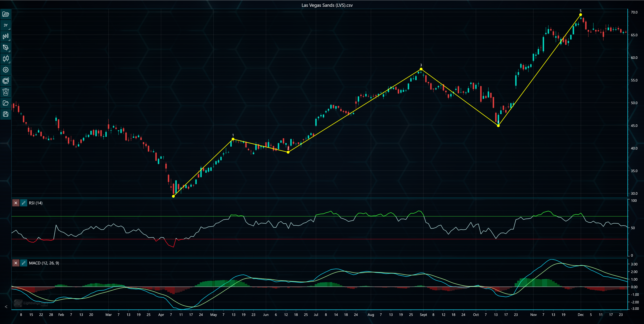The image size is (644, 324).
Task: Click the Feb label on date axis
Action: [x=61, y=315]
